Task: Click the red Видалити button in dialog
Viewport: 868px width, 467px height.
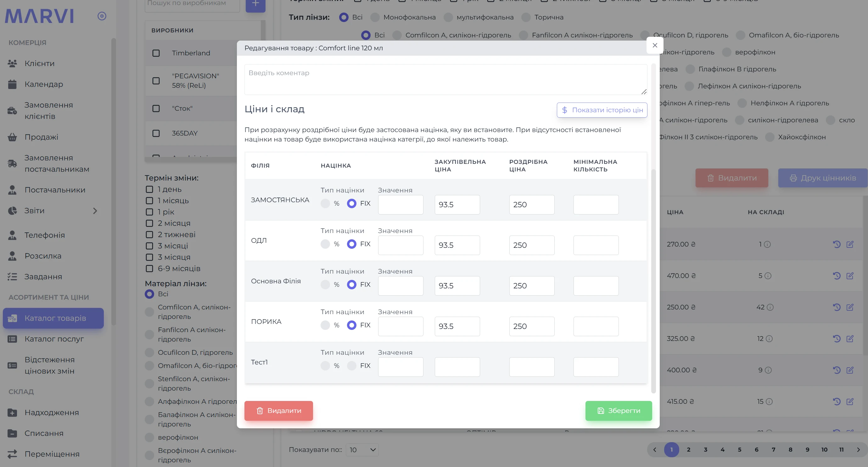Action: tap(279, 411)
